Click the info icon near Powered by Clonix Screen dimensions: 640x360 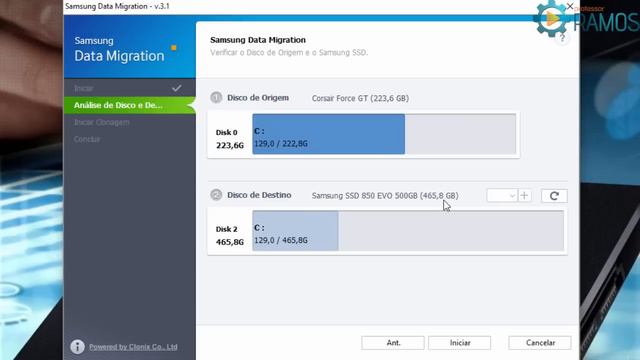tap(78, 347)
